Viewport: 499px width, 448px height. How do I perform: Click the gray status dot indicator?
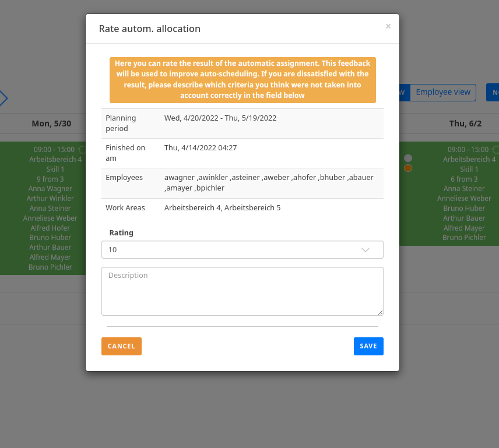[x=408, y=158]
